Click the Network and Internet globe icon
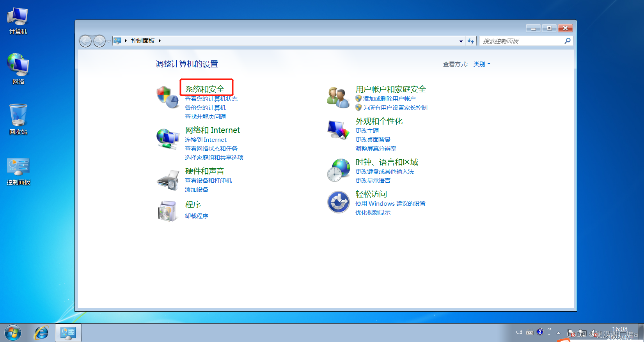Screen dimensions: 644x342 [168, 138]
